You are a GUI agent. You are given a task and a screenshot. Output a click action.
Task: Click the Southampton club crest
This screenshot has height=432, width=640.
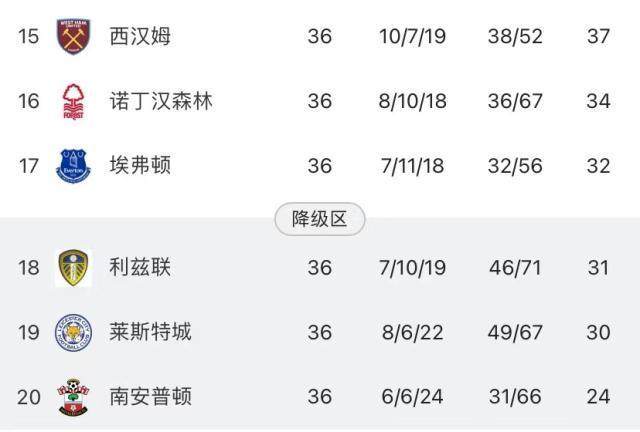[73, 396]
